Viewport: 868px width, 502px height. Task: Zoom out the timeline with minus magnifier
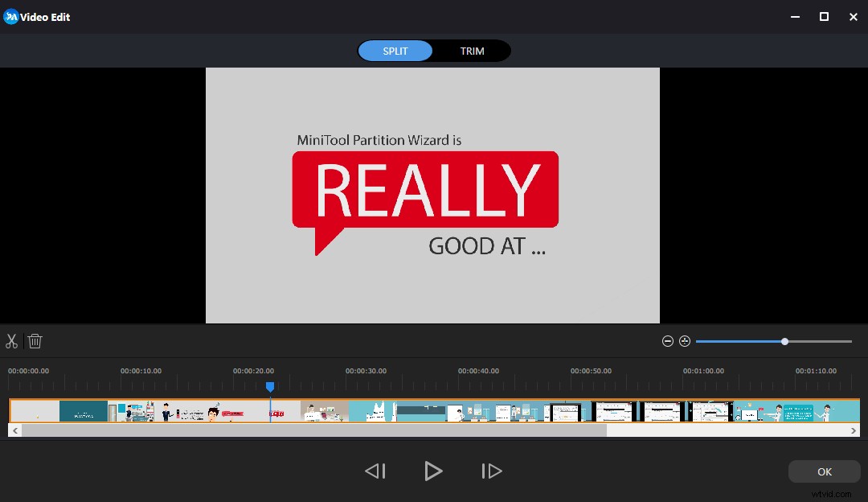(668, 341)
